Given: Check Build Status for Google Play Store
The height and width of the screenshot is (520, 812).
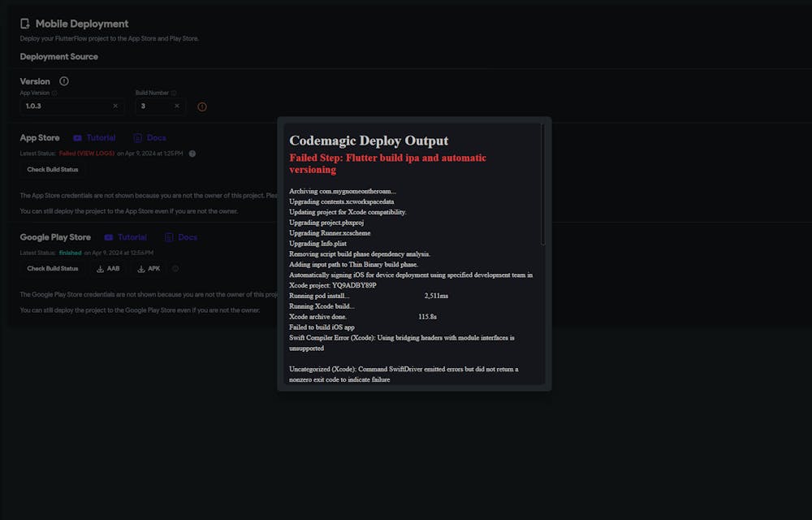Looking at the screenshot, I should (x=52, y=269).
